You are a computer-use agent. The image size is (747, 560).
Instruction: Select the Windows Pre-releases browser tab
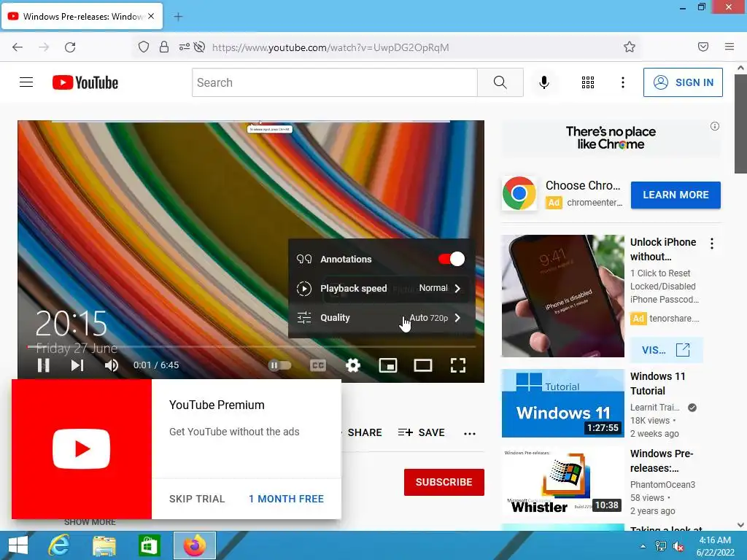click(82, 16)
